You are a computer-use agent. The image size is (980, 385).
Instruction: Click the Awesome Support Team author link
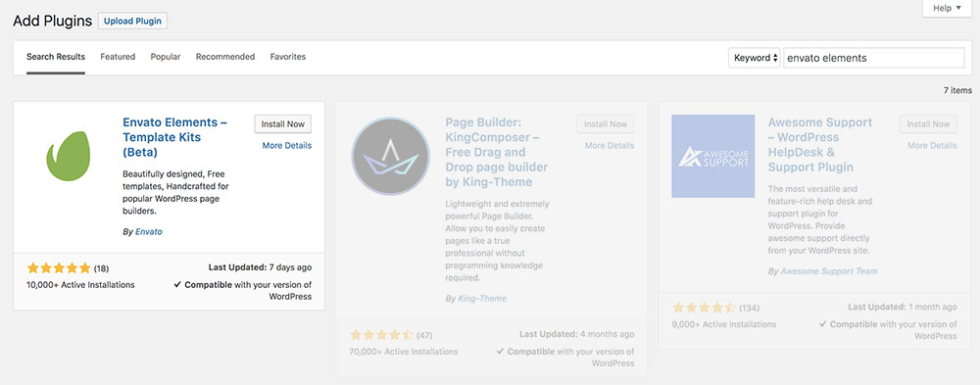tap(829, 271)
